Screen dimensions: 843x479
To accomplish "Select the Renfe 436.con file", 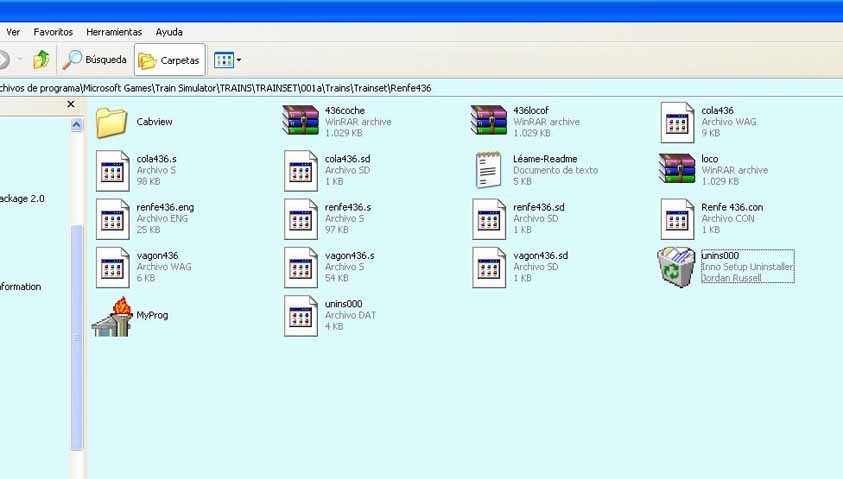I will click(x=677, y=219).
